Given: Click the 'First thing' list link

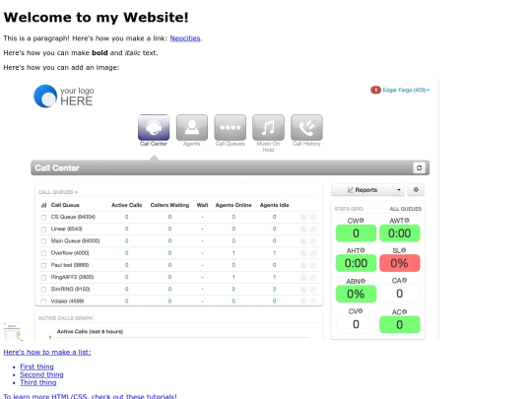Looking at the screenshot, I should 36,366.
